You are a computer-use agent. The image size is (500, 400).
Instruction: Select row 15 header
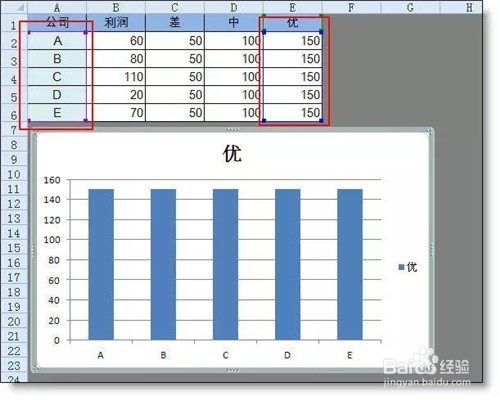coord(14,248)
